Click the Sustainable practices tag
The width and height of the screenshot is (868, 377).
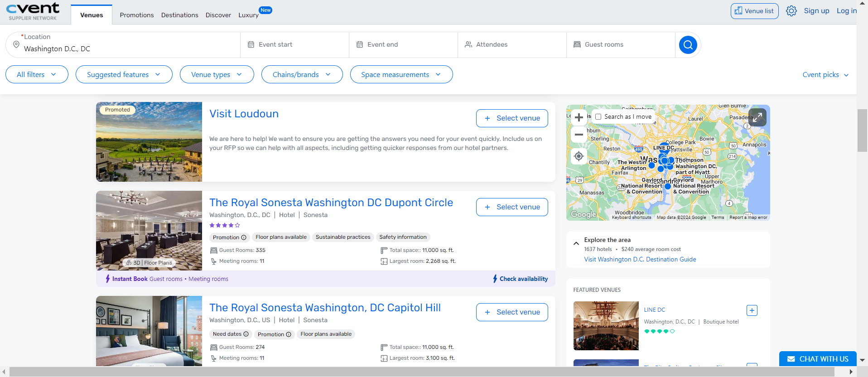[x=343, y=237]
